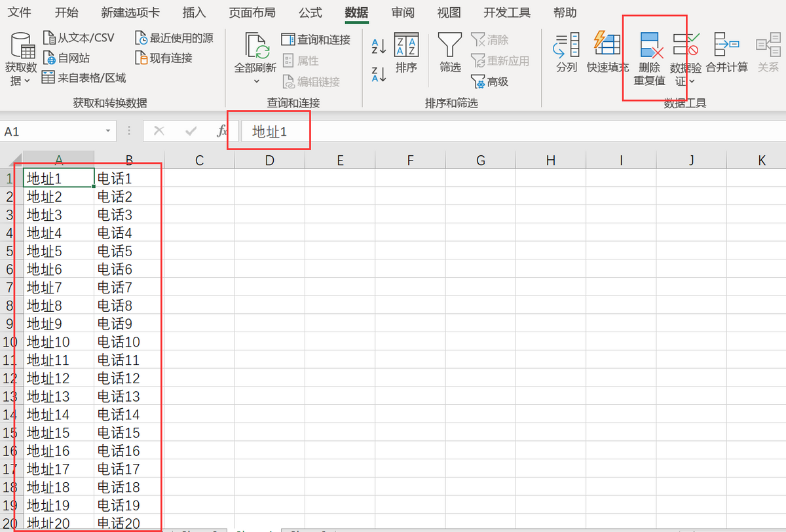786x532 pixels.
Task: Click the 合并计算 consolidate icon
Action: [x=727, y=45]
